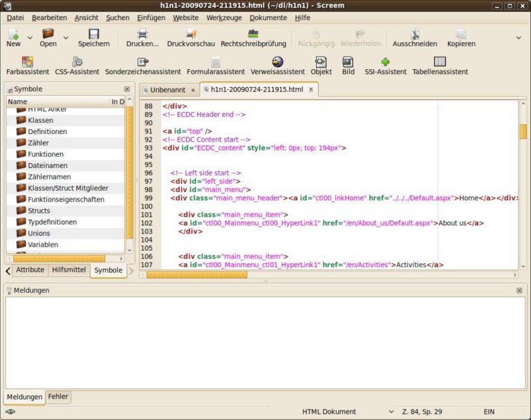Select the Meldungen bottom tab
The height and width of the screenshot is (420, 531).
coord(24,397)
